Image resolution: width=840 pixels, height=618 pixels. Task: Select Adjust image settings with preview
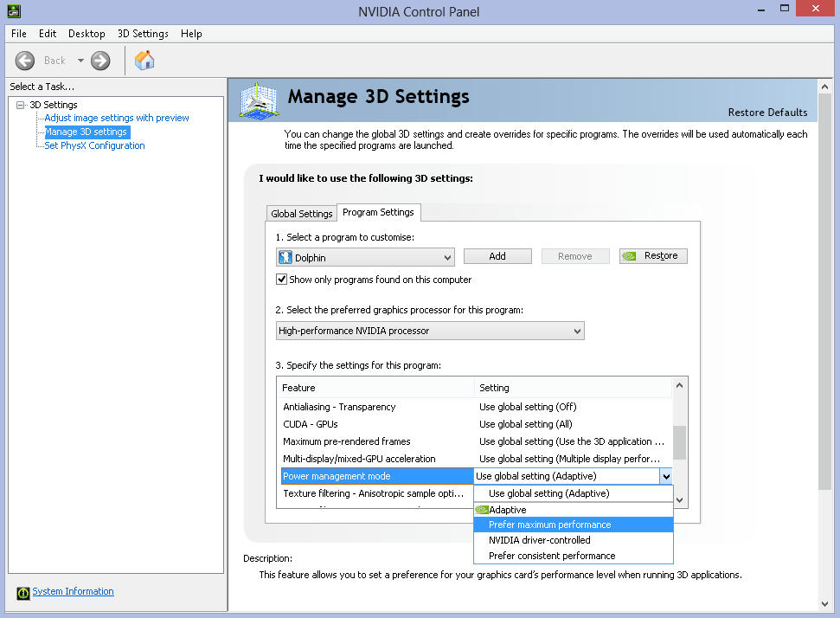116,118
